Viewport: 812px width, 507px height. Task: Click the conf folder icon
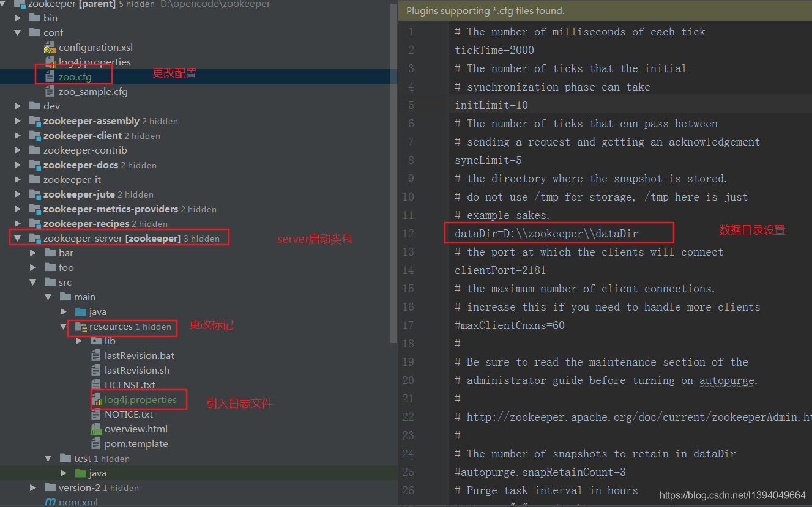(x=35, y=33)
